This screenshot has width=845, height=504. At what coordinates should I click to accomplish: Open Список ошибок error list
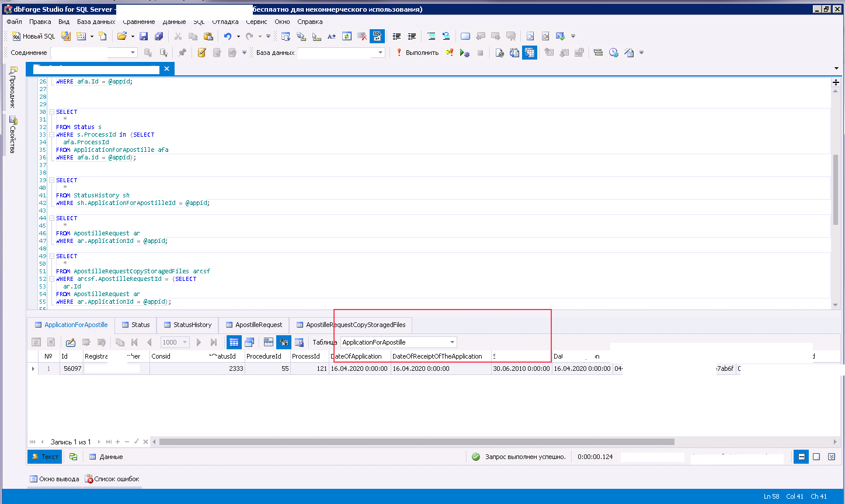[112, 479]
